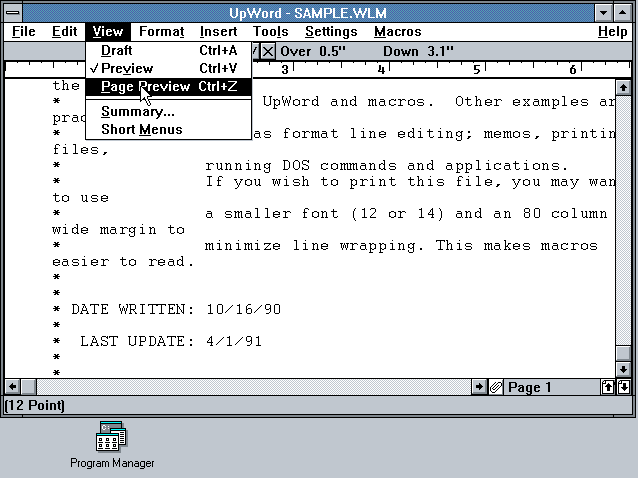Open the Summary... dialog

click(168, 111)
